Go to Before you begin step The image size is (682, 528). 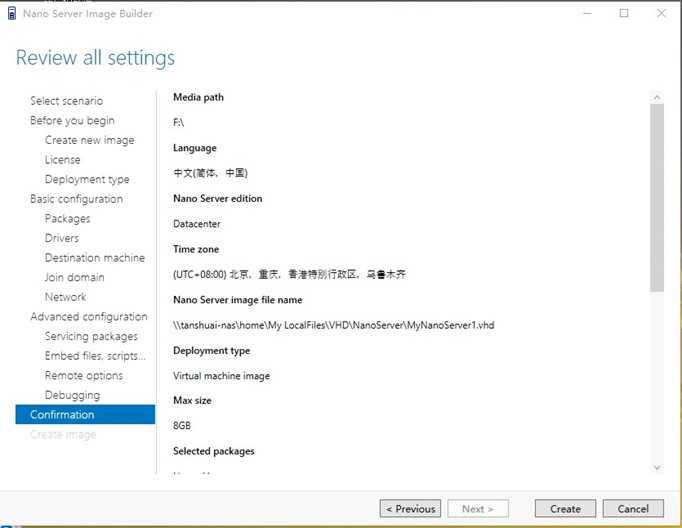pyautogui.click(x=72, y=120)
